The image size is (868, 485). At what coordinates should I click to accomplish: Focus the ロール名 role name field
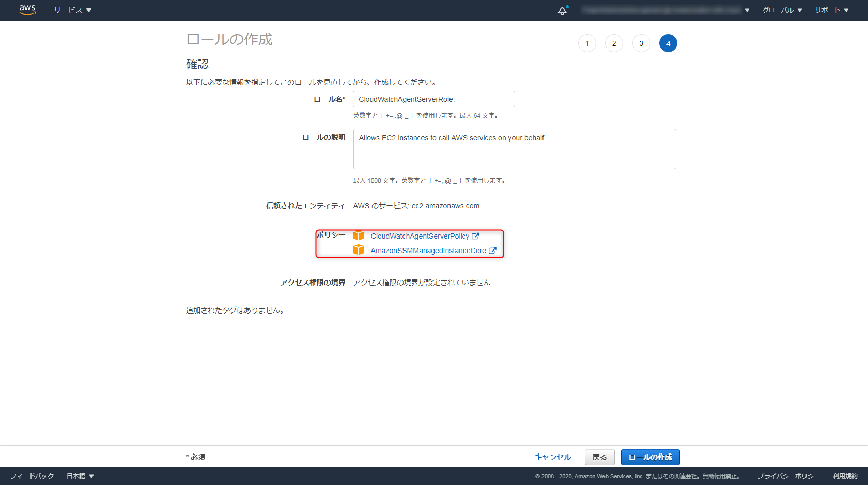(434, 99)
